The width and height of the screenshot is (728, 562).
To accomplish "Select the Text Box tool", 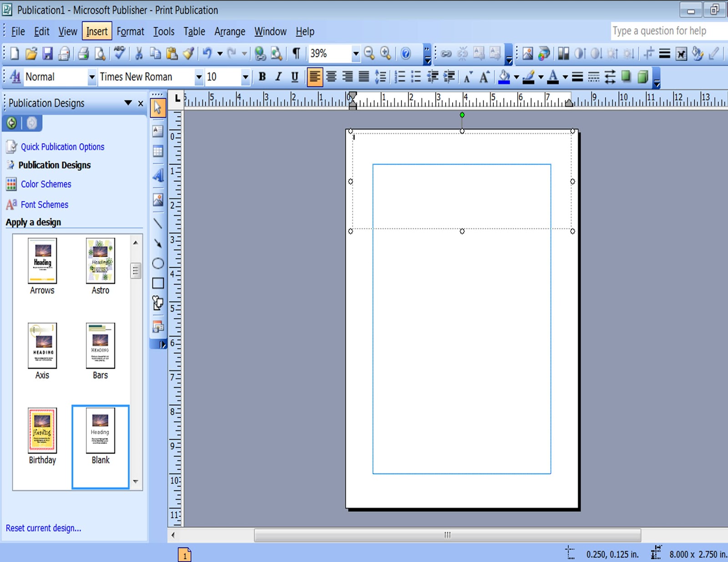I will [x=158, y=132].
